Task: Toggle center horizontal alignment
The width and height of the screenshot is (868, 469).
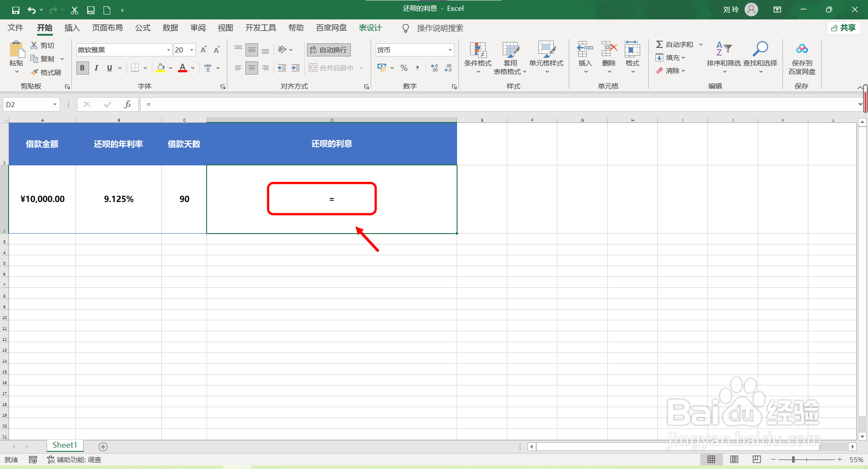Action: (252, 68)
